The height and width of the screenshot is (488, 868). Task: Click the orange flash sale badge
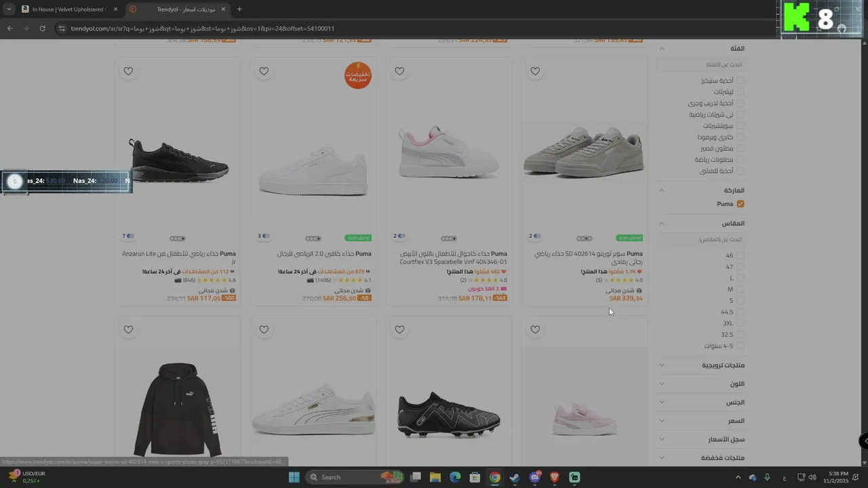358,75
